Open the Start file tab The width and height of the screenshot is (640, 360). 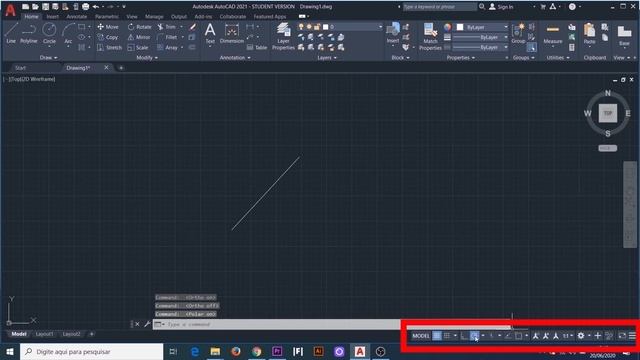pos(21,68)
